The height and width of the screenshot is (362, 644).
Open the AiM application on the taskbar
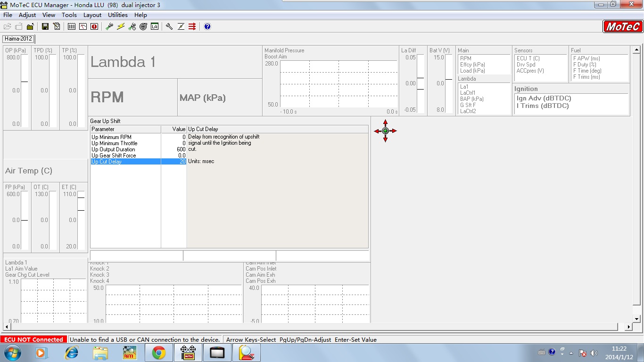[130, 353]
